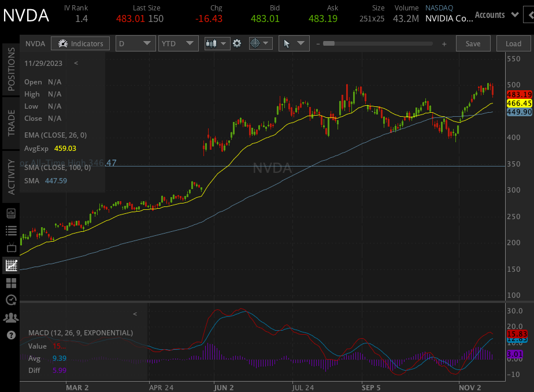
Task: Click the clock history icon on the sidebar
Action: [x=10, y=300]
